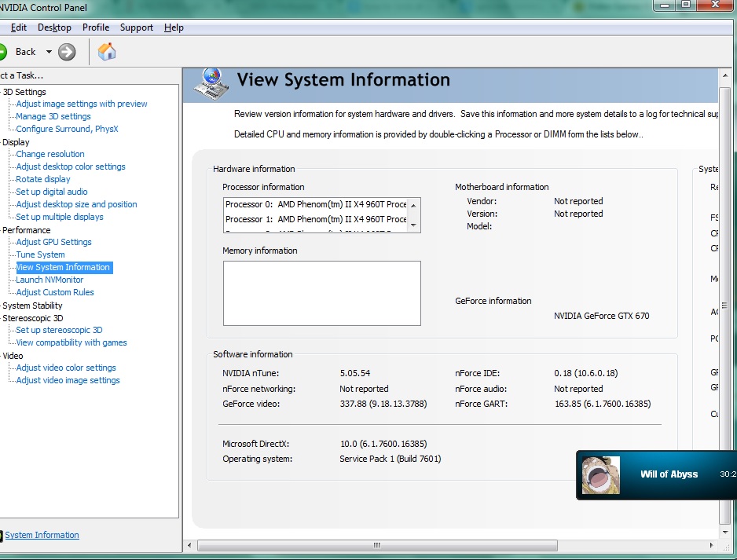Open Adjust GPU Settings
Image resolution: width=737 pixels, height=560 pixels.
53,242
